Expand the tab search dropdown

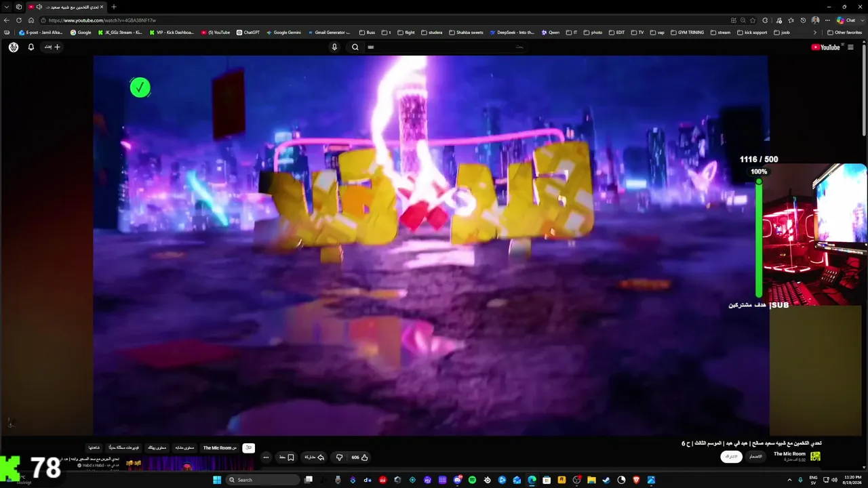[7, 7]
